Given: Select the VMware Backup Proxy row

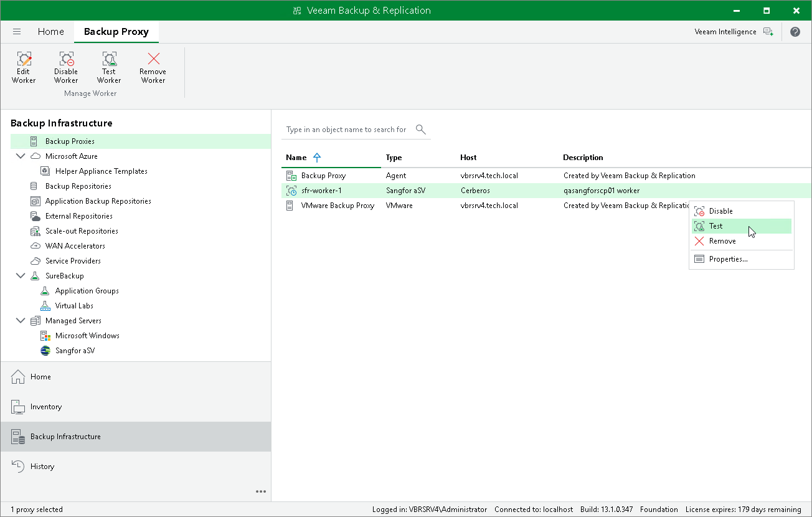Looking at the screenshot, I should [546, 206].
